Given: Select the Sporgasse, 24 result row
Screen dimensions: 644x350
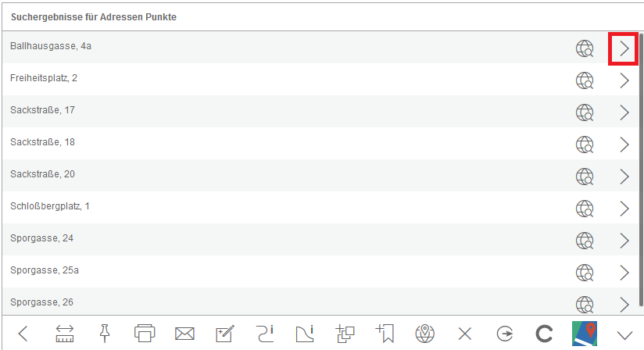Looking at the screenshot, I should click(x=234, y=239).
